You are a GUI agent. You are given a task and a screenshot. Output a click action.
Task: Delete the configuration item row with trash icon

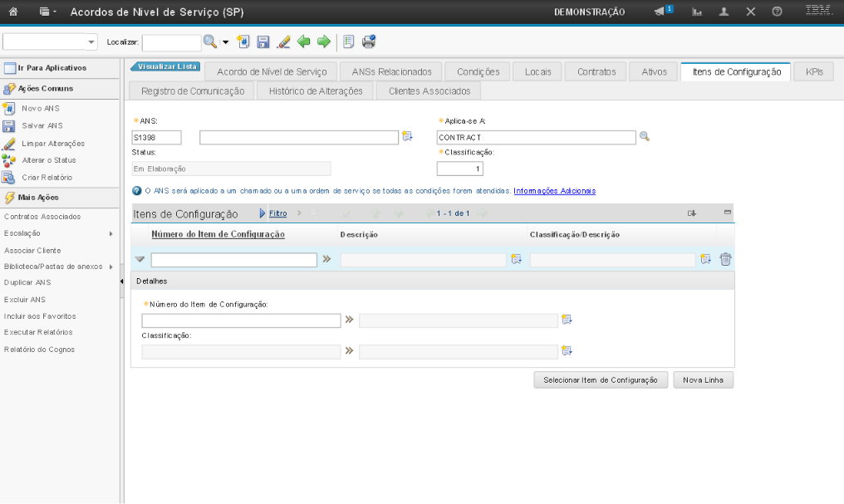click(x=725, y=260)
